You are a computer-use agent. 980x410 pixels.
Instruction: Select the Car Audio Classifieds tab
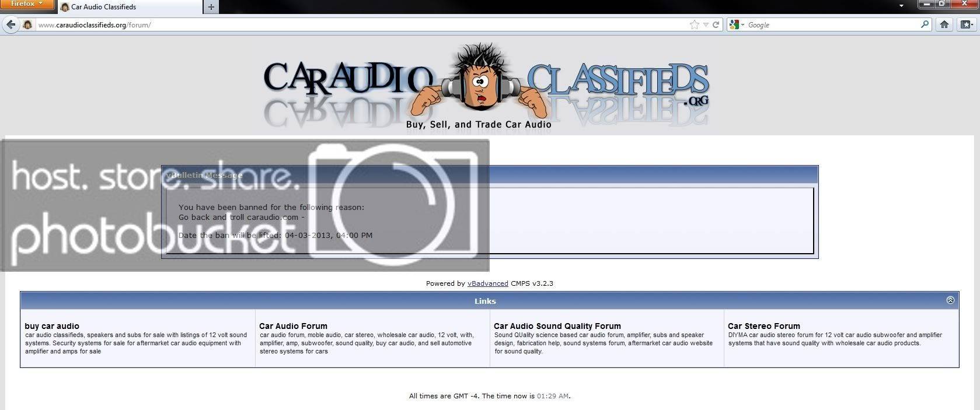[x=129, y=7]
